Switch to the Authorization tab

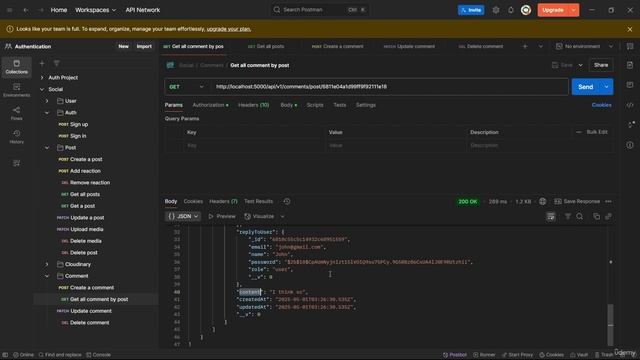pos(210,105)
